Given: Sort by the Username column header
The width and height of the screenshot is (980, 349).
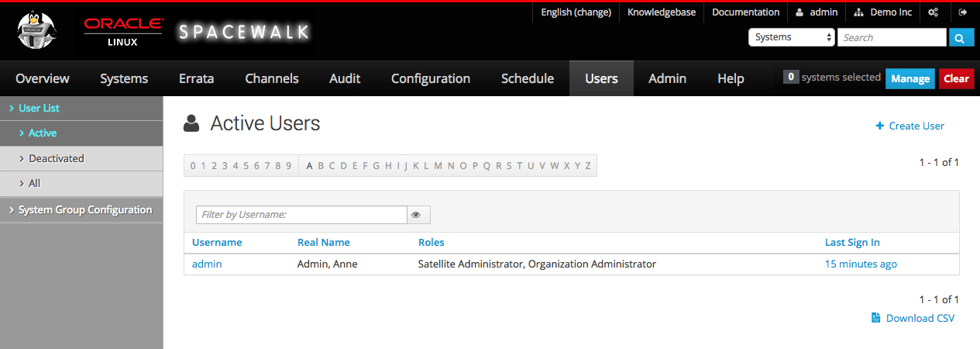Looking at the screenshot, I should click(217, 242).
